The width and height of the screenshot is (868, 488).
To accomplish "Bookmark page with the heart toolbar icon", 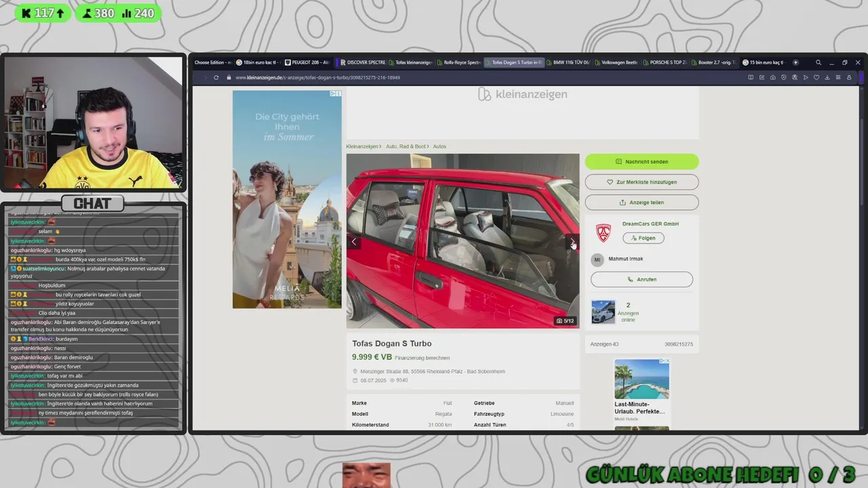I will (x=816, y=77).
